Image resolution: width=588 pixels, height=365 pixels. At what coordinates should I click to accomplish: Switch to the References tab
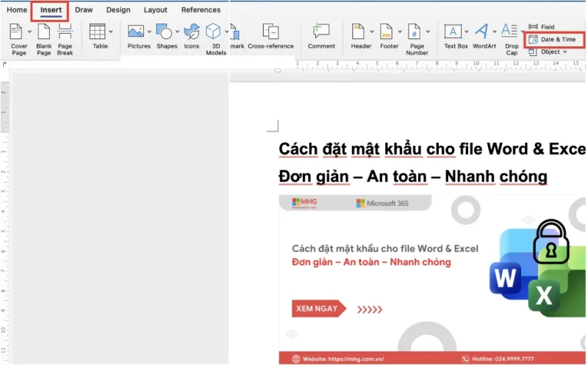[201, 10]
